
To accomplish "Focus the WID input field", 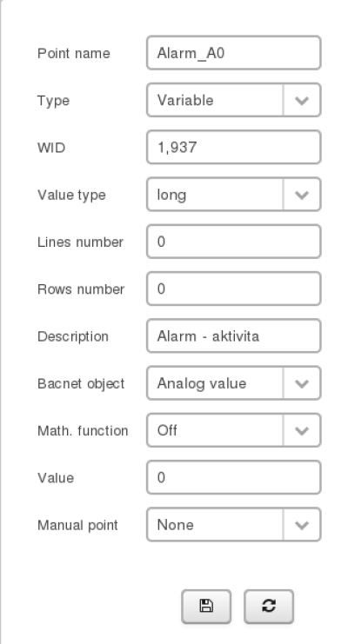I will coord(234,148).
